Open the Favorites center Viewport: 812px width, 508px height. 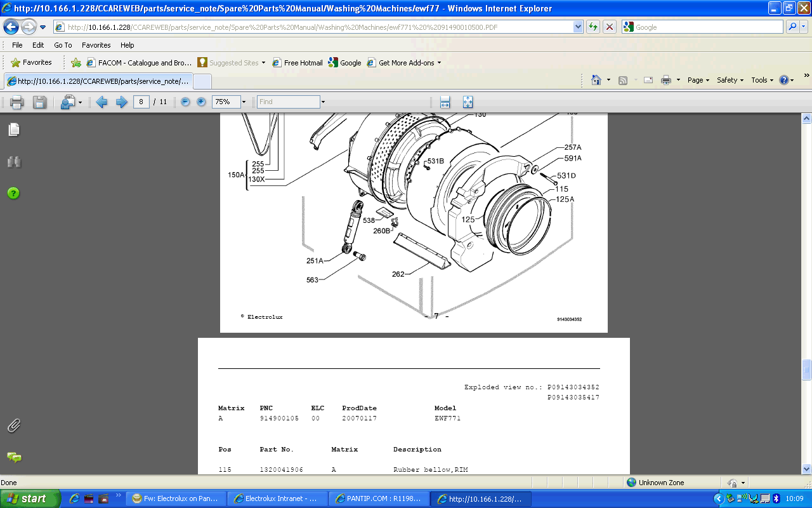(31, 63)
